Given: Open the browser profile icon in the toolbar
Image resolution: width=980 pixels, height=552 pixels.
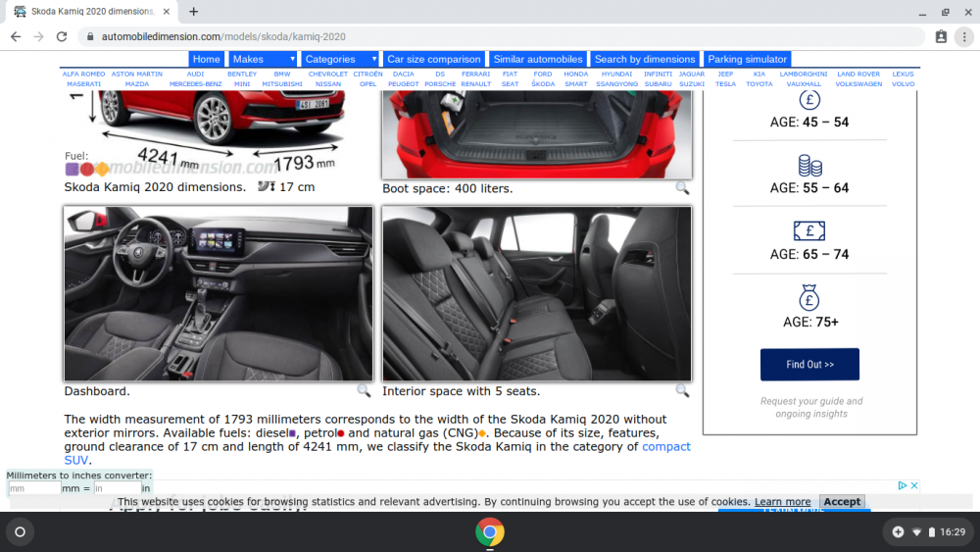Looking at the screenshot, I should 941,37.
